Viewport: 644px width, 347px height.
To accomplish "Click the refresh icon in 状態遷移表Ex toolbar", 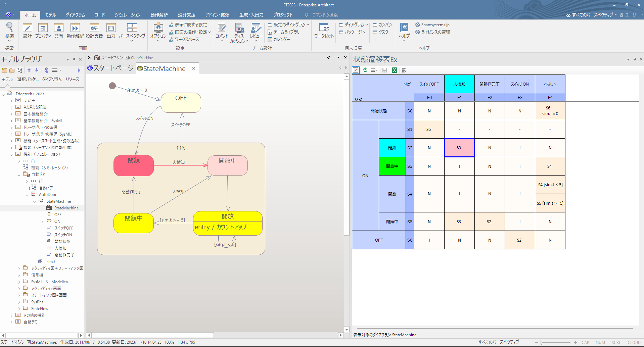I will 365,70.
